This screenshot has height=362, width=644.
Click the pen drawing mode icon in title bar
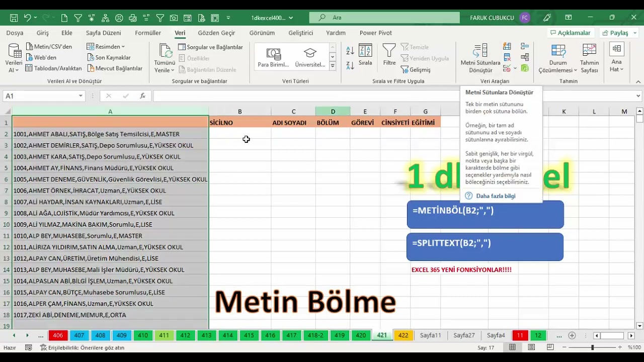pos(547,18)
